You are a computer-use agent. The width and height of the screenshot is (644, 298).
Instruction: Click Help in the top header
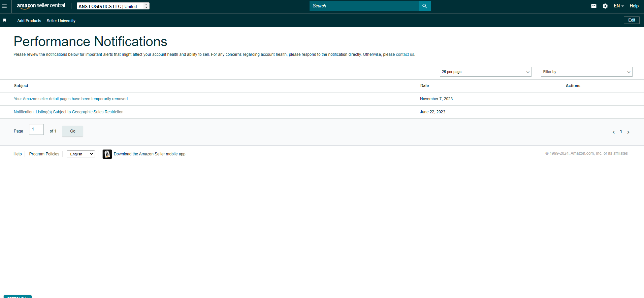pos(634,6)
